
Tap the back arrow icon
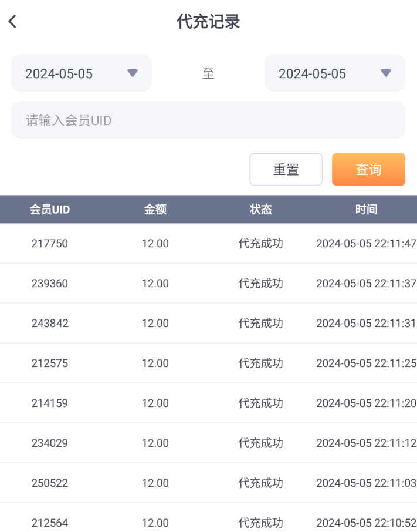tap(12, 22)
